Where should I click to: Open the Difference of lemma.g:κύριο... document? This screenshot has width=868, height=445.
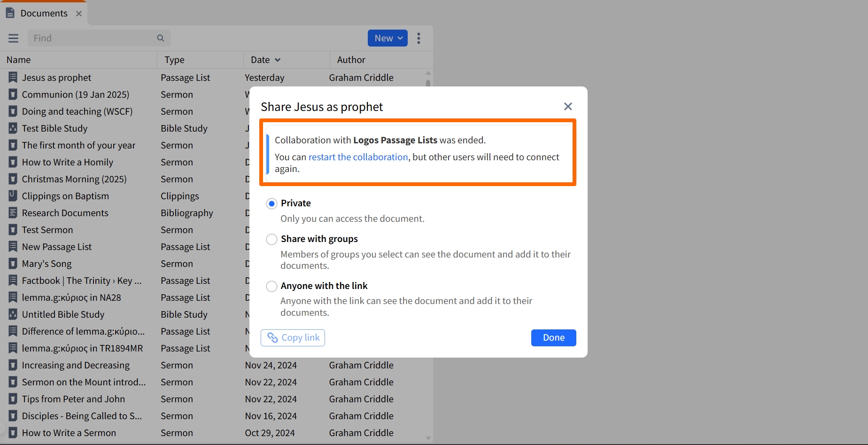pos(83,331)
